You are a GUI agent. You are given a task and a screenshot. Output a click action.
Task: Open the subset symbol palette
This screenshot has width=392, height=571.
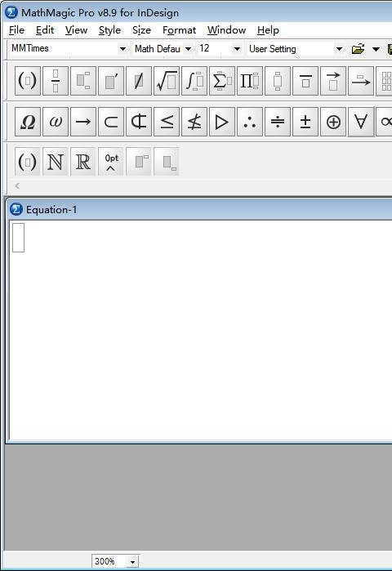click(111, 122)
